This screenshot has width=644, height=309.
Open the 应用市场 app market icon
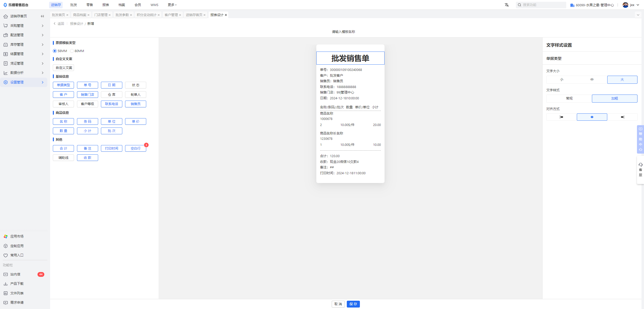tap(6, 236)
